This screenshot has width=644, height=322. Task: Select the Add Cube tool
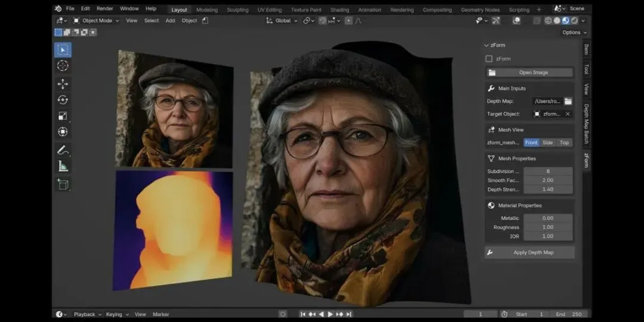(63, 185)
